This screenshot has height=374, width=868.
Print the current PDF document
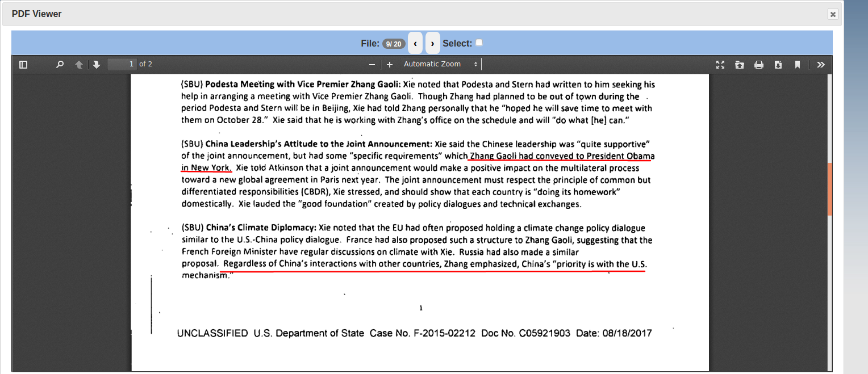pyautogui.click(x=759, y=65)
